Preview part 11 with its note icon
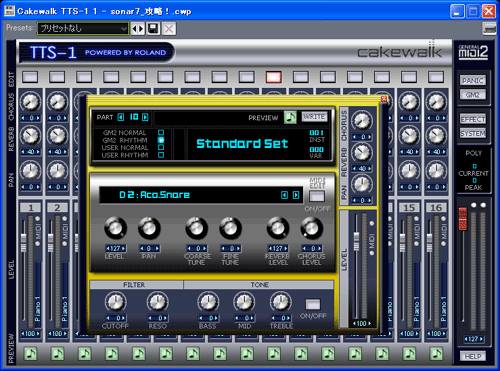The width and height of the screenshot is (500, 371). pyautogui.click(x=301, y=354)
